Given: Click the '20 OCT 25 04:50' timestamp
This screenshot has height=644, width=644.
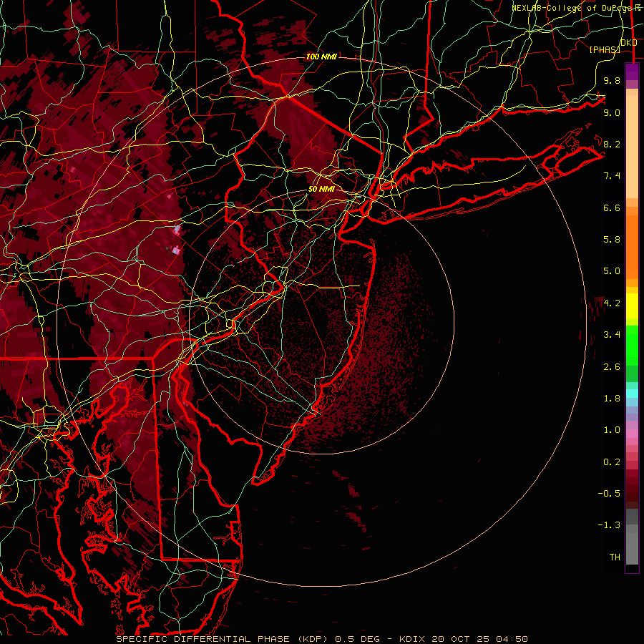Looking at the screenshot, I should click(x=479, y=639).
